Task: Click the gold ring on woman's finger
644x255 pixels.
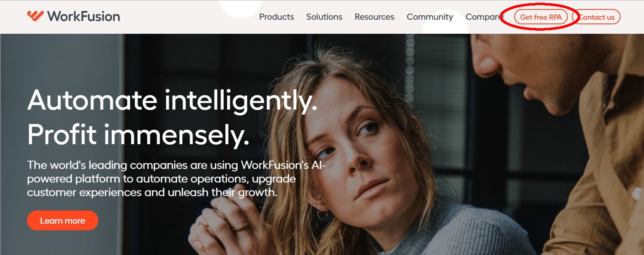Action: point(241,227)
